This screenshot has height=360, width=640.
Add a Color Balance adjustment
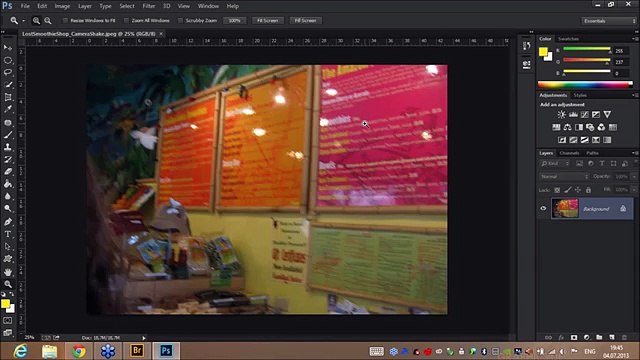(x=567, y=127)
